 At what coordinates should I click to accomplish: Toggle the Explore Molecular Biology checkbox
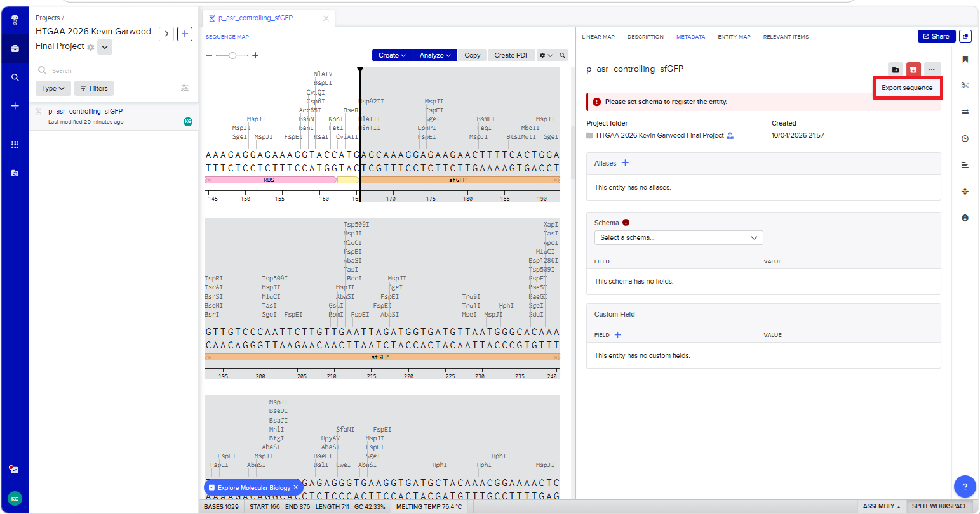click(212, 487)
